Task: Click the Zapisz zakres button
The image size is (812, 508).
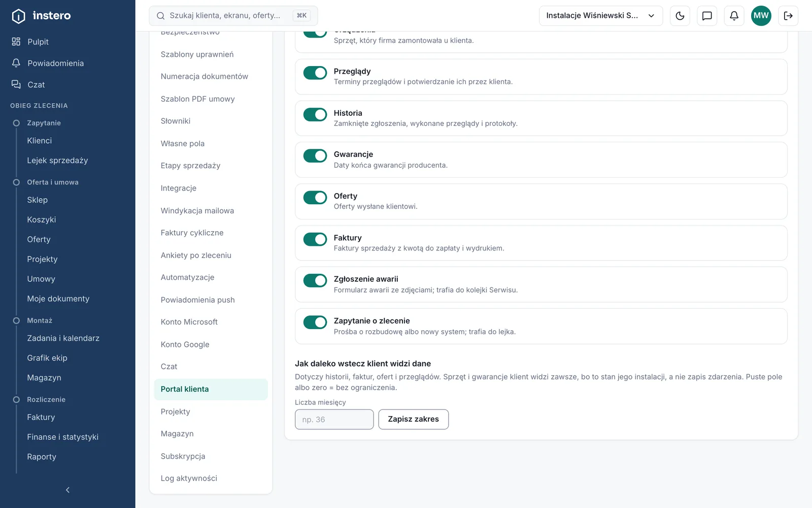Action: tap(414, 419)
